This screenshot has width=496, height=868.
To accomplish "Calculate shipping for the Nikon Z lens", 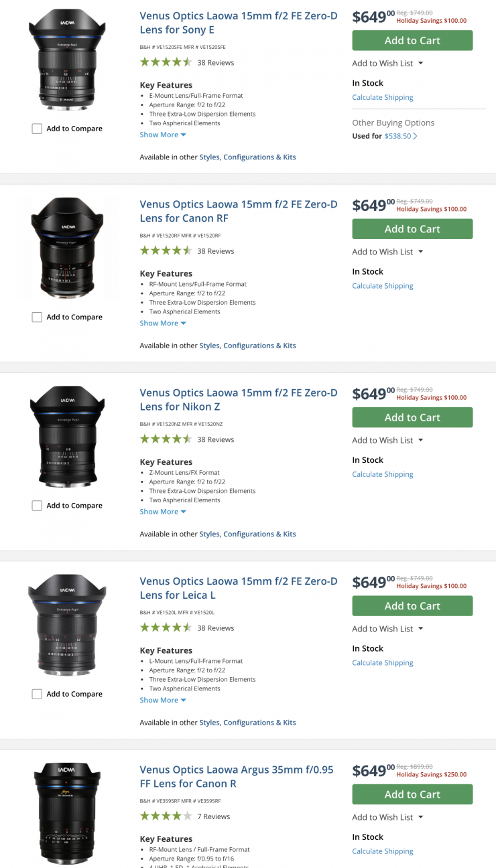I will 383,474.
